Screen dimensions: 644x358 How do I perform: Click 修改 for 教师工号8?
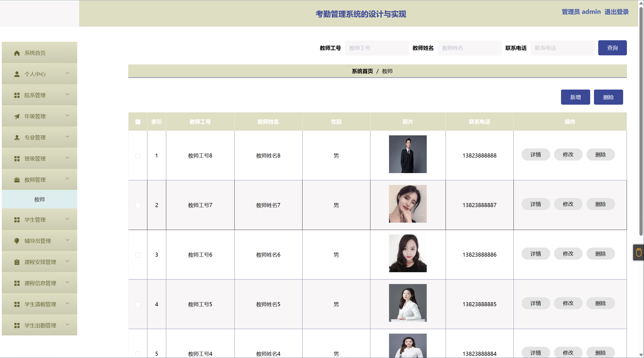coord(568,154)
